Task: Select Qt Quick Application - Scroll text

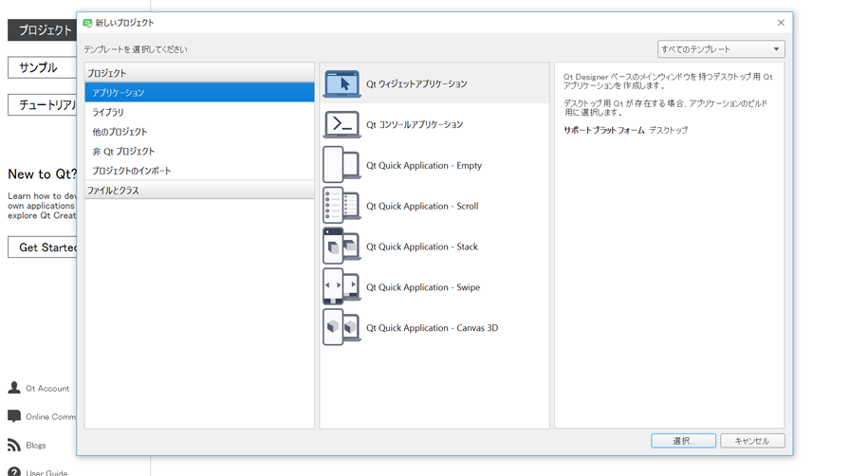Action: (422, 206)
